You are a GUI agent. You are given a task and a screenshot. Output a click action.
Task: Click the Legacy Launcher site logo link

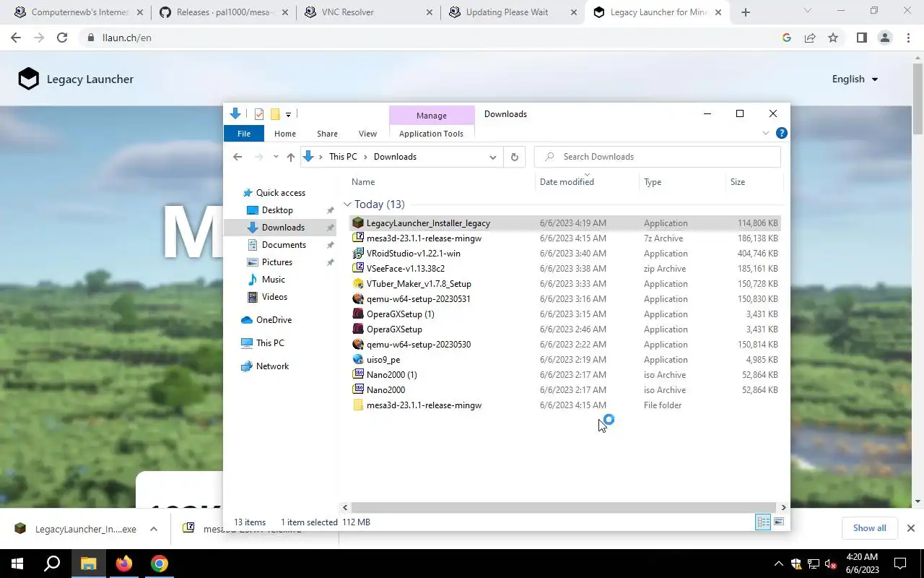coord(76,79)
